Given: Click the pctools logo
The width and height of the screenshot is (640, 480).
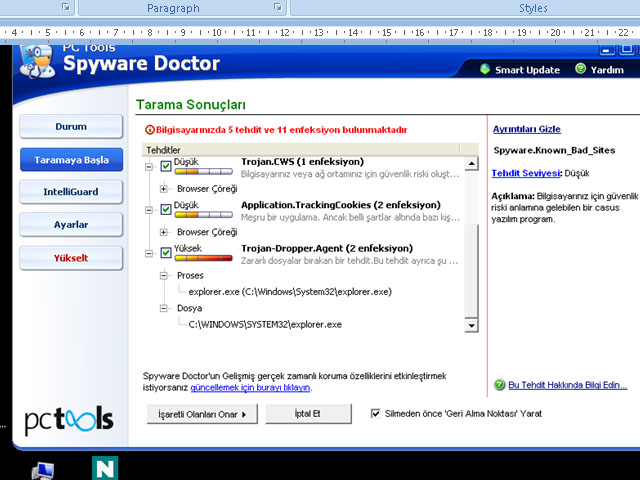Looking at the screenshot, I should tap(69, 416).
